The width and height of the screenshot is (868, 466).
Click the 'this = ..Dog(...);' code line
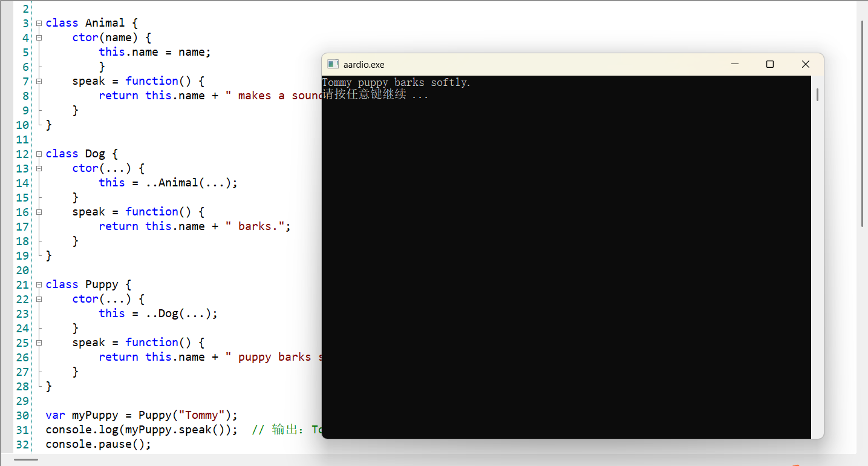click(158, 313)
